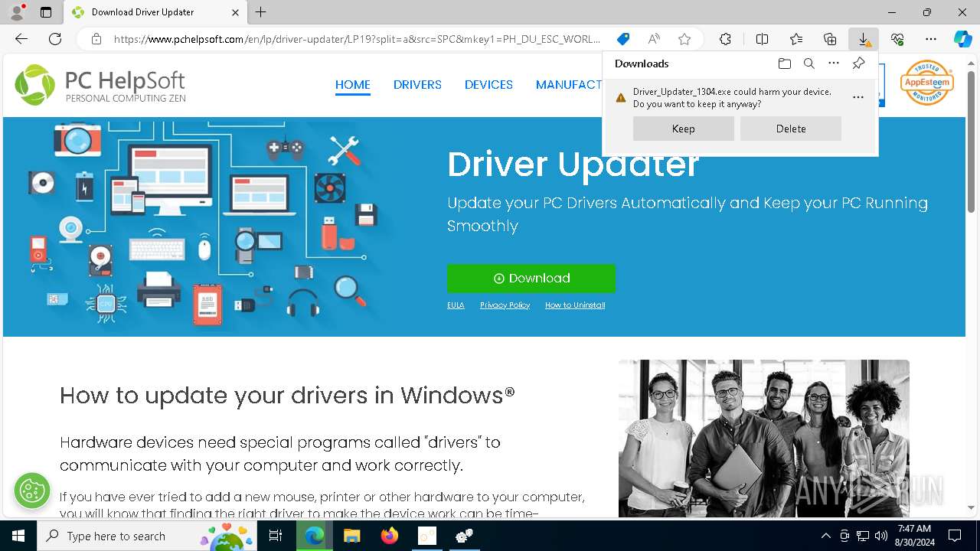Open the EULA link

pyautogui.click(x=456, y=305)
